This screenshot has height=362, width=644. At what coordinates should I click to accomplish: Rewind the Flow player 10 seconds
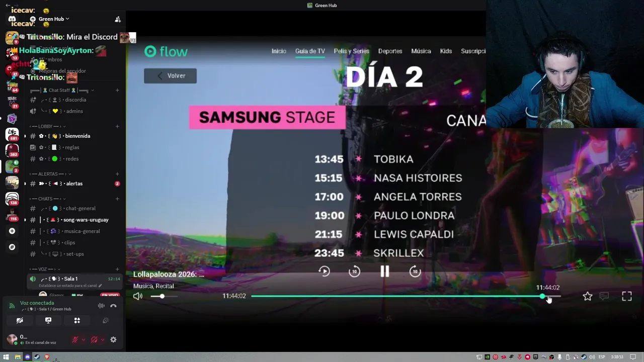click(x=354, y=271)
